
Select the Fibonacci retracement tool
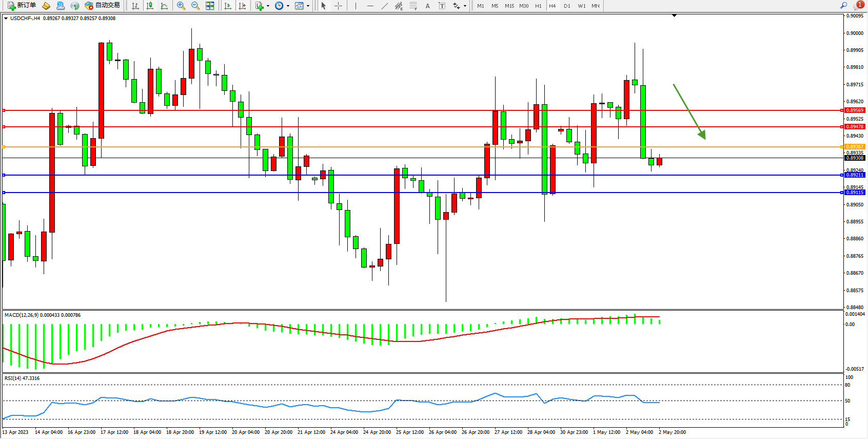tap(413, 6)
